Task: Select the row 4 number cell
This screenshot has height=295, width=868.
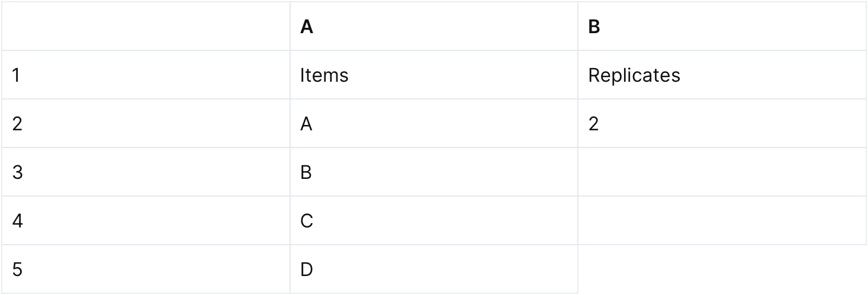Action: (146, 221)
